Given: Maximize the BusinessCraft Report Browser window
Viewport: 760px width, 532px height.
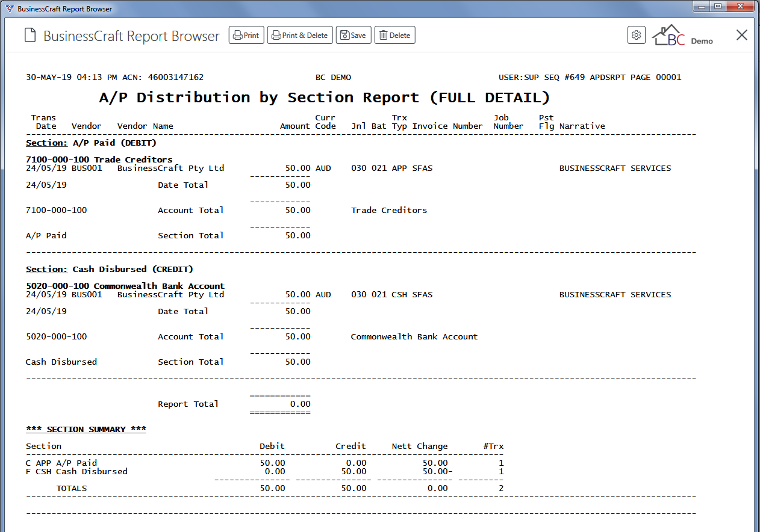Looking at the screenshot, I should [717, 7].
